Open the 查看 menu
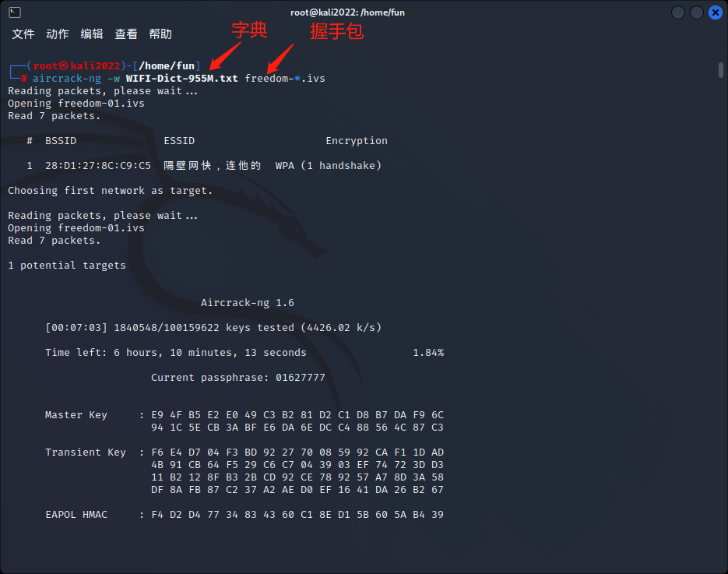Screen dimensions: 728x574 point(126,34)
